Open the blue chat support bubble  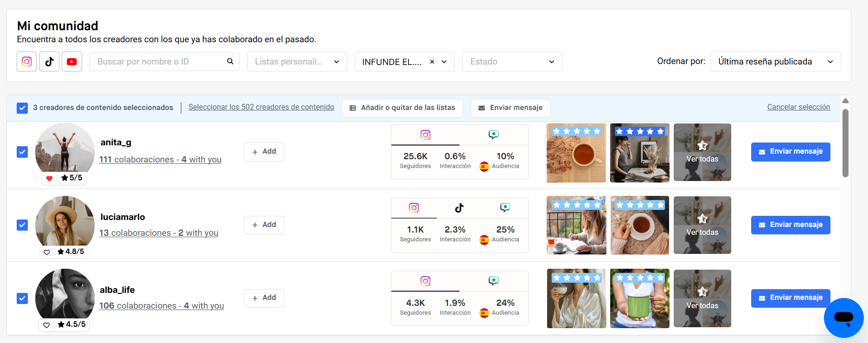[x=843, y=318]
